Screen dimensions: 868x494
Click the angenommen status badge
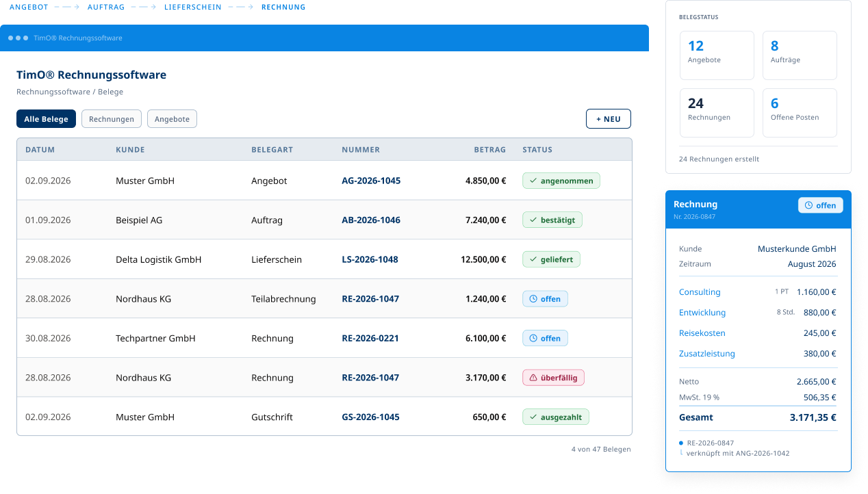point(561,181)
